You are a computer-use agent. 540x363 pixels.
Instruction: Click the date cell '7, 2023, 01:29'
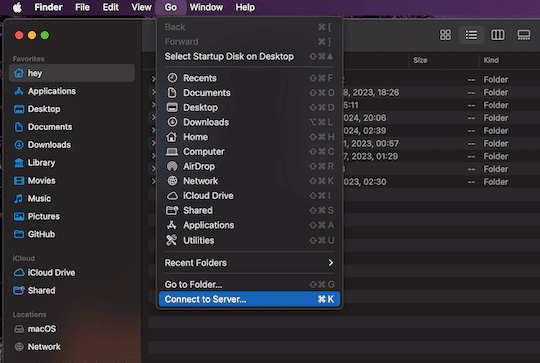371,156
